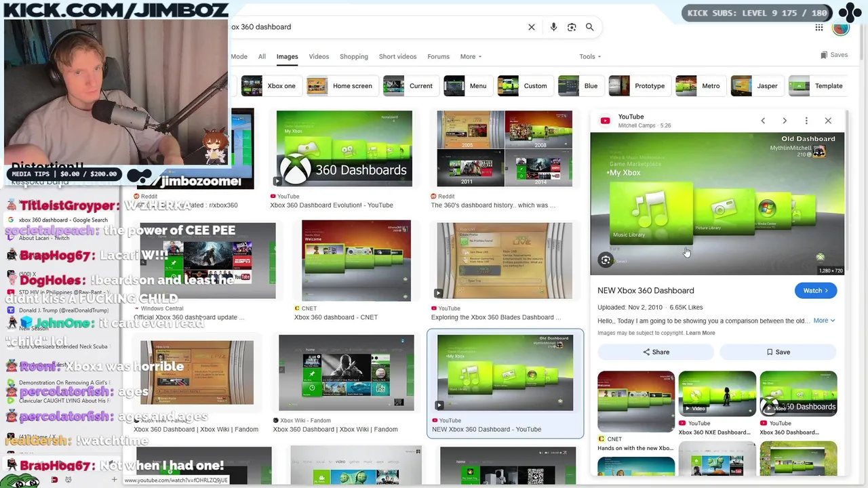Select the Images tab
The image size is (868, 488).
[287, 57]
